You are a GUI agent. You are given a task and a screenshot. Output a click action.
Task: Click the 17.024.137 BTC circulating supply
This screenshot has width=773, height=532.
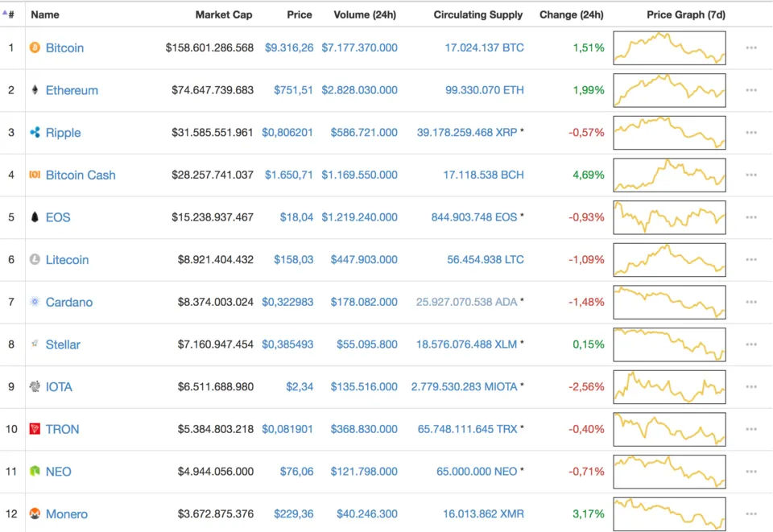point(484,47)
